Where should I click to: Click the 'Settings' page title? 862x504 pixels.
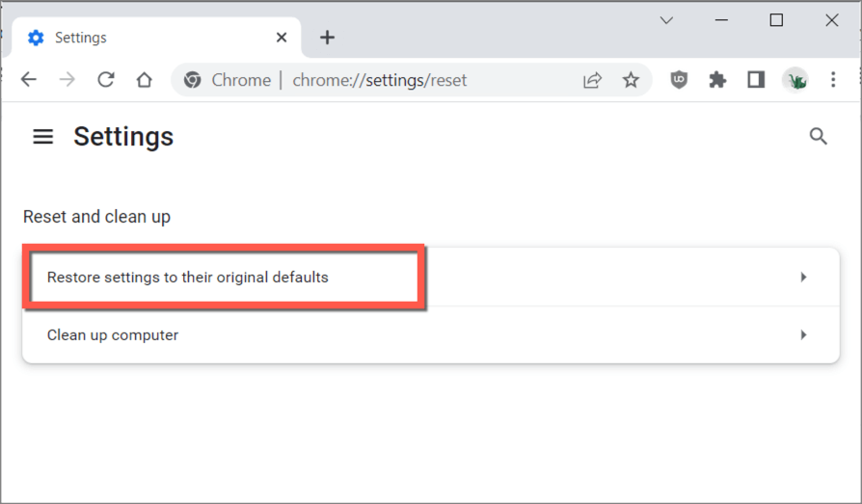click(123, 136)
